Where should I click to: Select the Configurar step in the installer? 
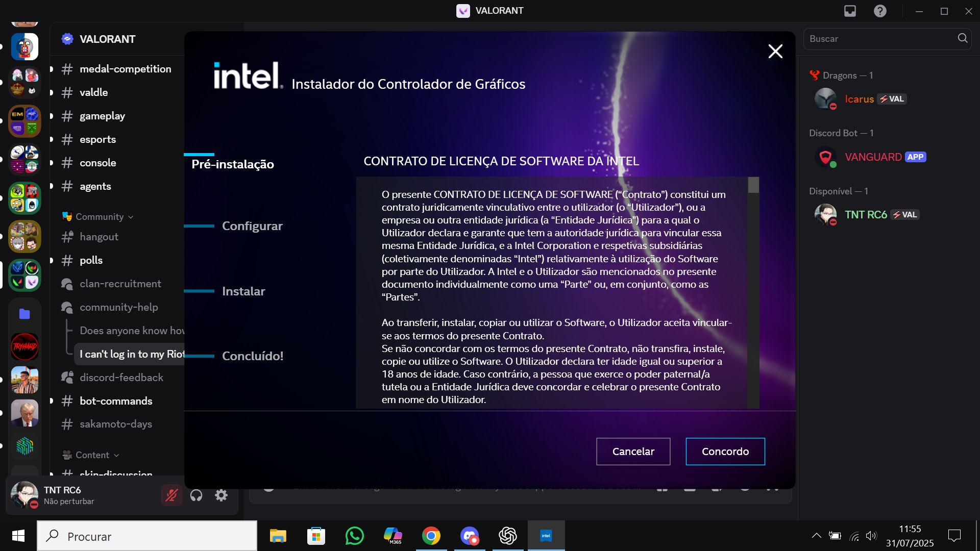click(252, 226)
